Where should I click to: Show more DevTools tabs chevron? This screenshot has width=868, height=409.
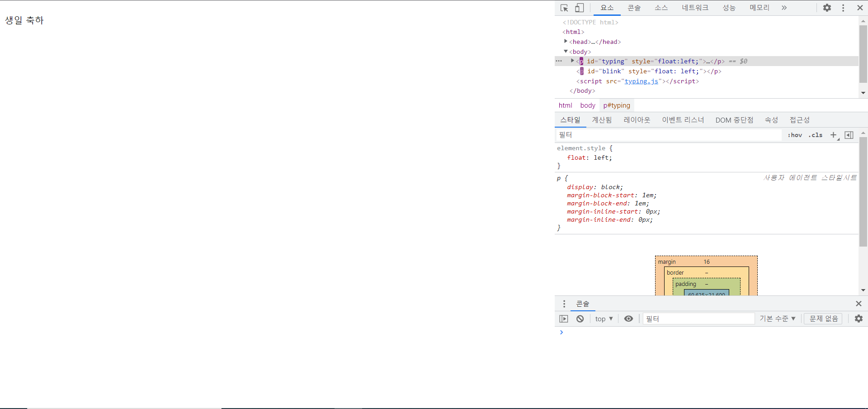point(784,8)
